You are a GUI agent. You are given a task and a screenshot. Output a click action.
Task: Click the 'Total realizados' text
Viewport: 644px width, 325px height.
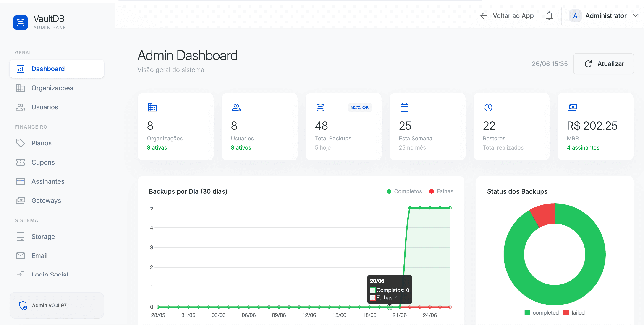(503, 147)
